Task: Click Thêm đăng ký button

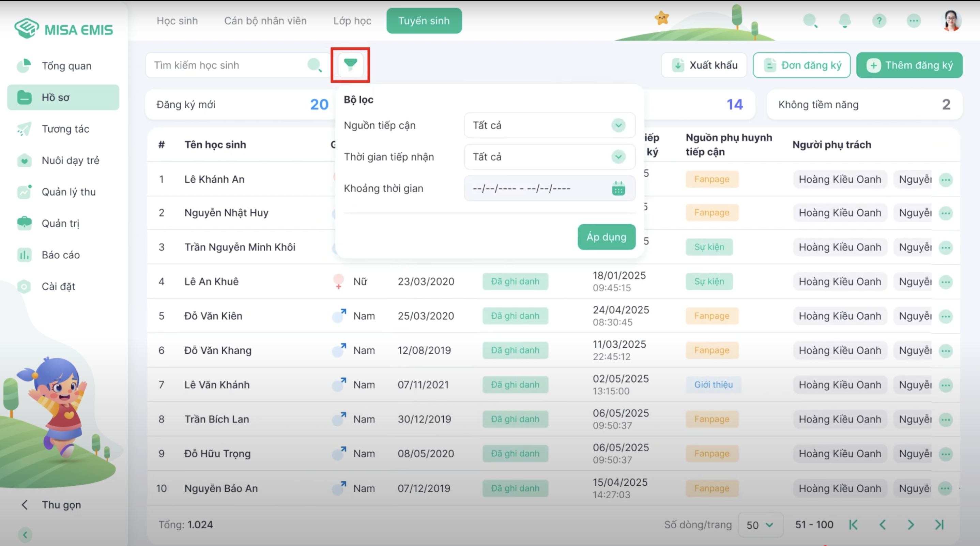Action: (x=909, y=65)
